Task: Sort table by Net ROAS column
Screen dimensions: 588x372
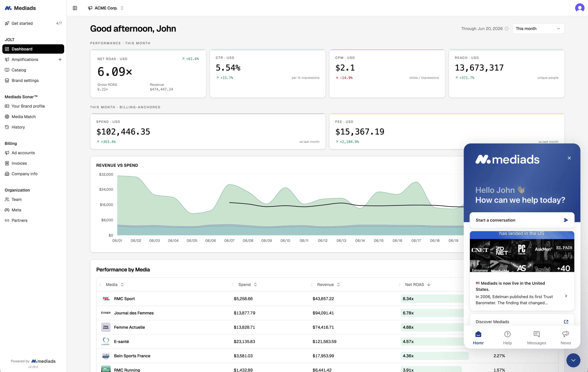Action: pos(418,284)
